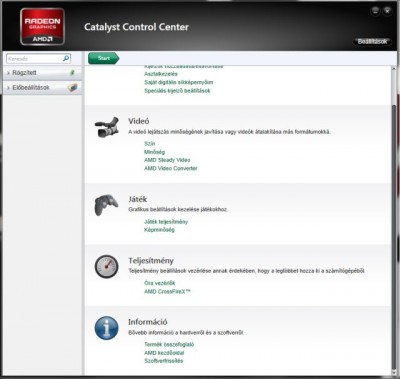Open Speciális kijelző beállítások link
The width and height of the screenshot is (400, 379).
point(177,91)
